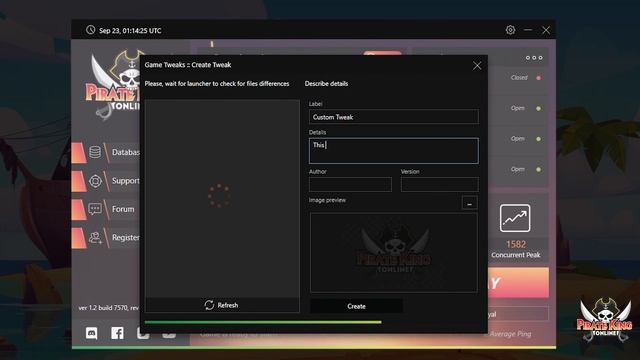
Task: Open the Support sidebar item
Action: coord(106,181)
